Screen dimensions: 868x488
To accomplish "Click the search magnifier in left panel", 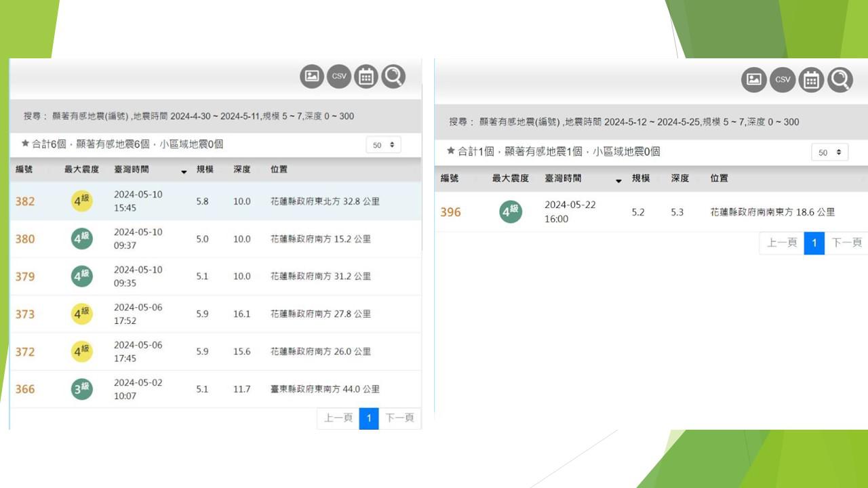I will [x=393, y=77].
